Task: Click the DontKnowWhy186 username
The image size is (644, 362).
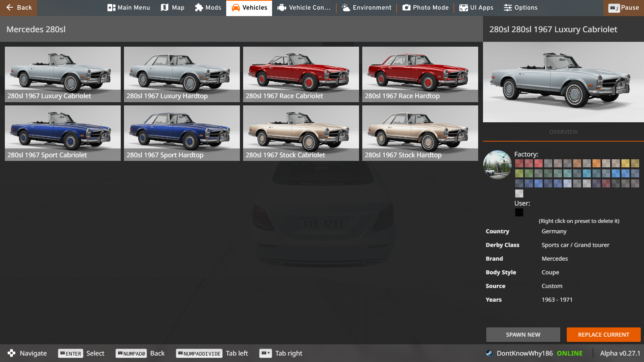Action: tap(525, 353)
